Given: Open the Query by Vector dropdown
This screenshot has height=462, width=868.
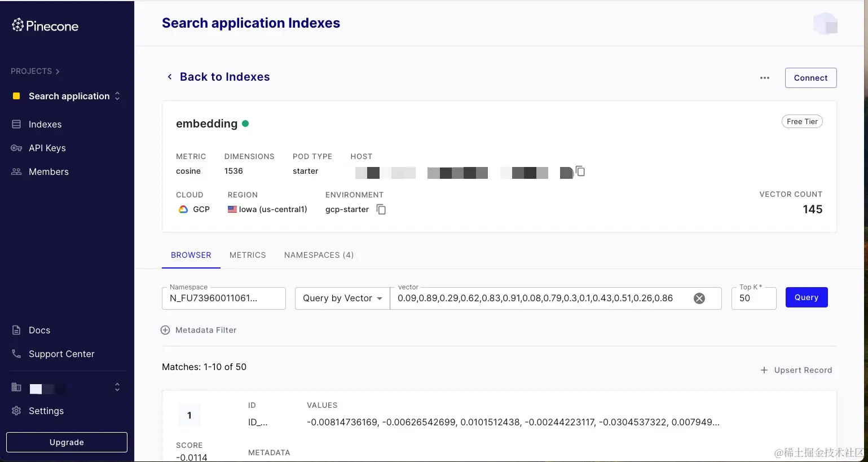Looking at the screenshot, I should click(342, 298).
